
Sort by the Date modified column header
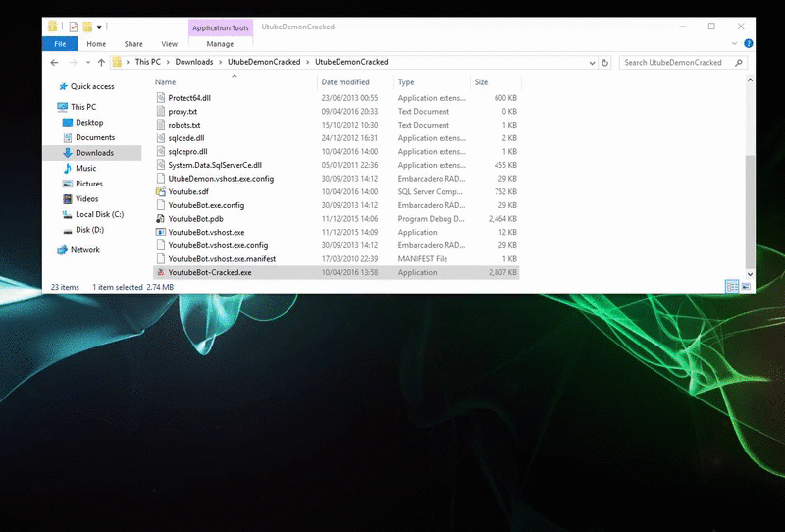(356, 82)
